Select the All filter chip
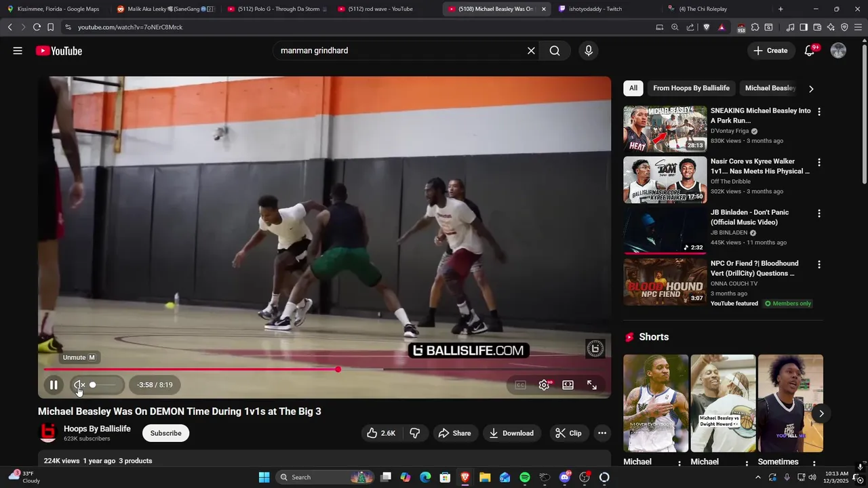The width and height of the screenshot is (868, 488). click(x=633, y=88)
